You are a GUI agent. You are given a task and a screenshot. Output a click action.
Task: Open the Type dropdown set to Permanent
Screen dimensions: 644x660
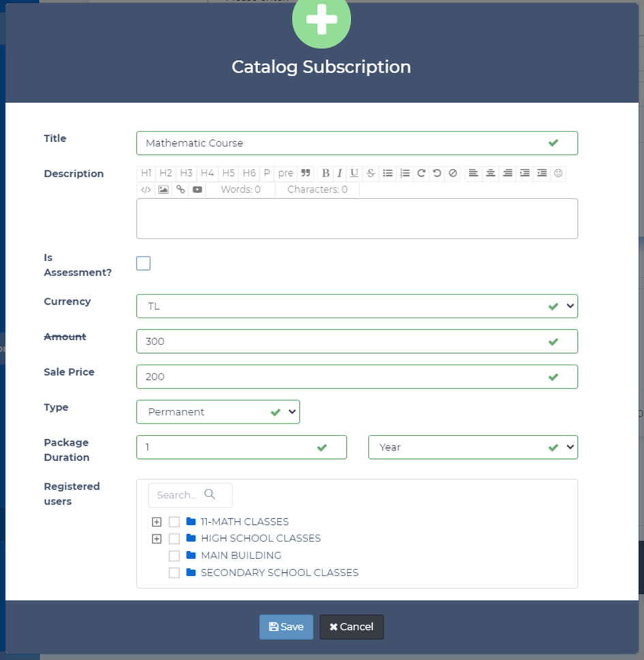coord(218,412)
